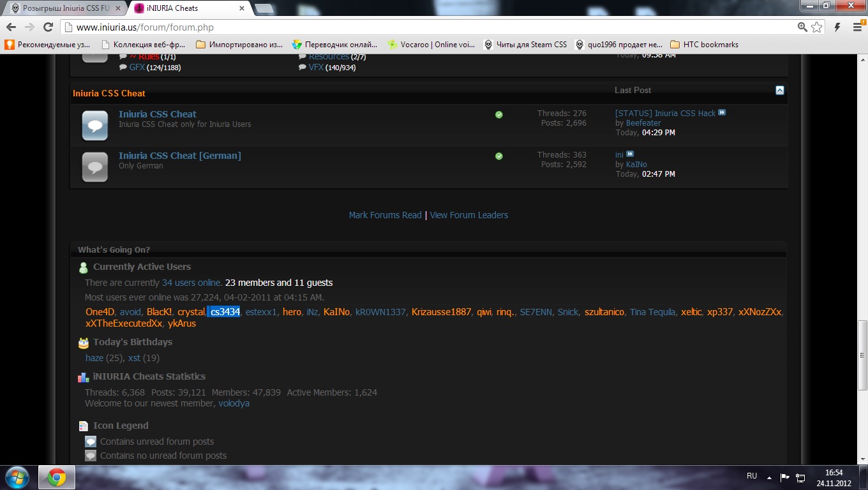Click the Today's Birthdays cake icon
The width and height of the screenshot is (868, 490).
pyautogui.click(x=84, y=343)
